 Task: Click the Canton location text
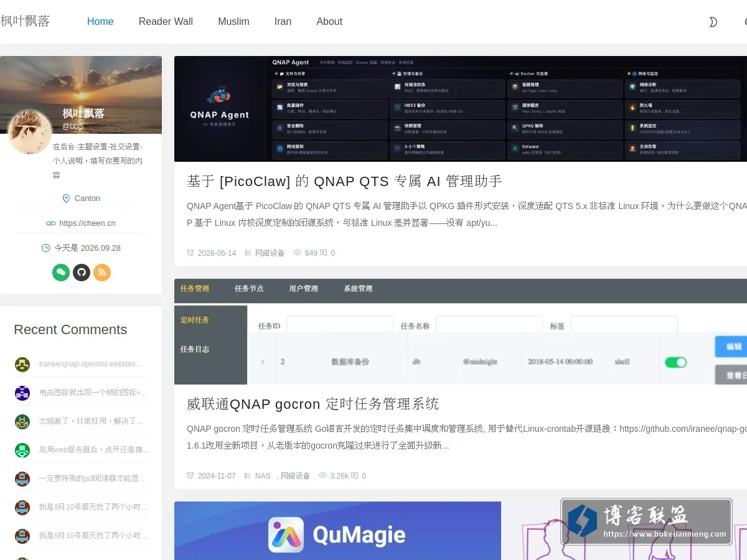[x=87, y=198]
